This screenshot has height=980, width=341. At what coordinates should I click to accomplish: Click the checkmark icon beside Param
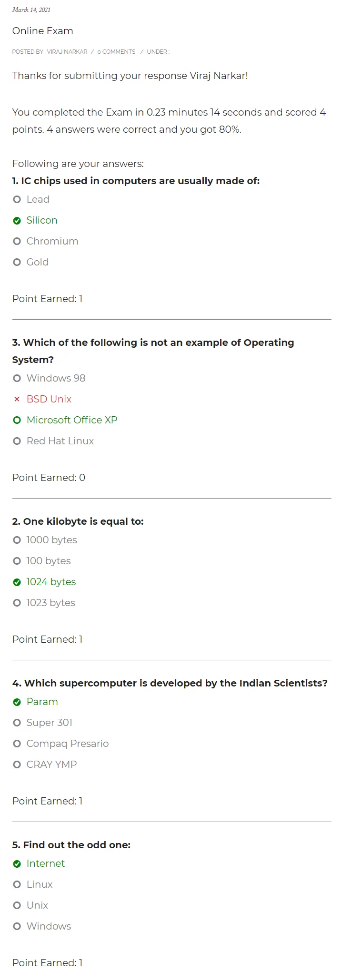[17, 702]
